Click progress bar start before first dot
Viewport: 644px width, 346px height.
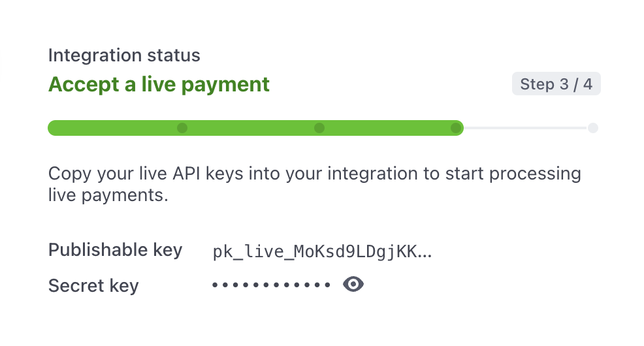coord(111,128)
